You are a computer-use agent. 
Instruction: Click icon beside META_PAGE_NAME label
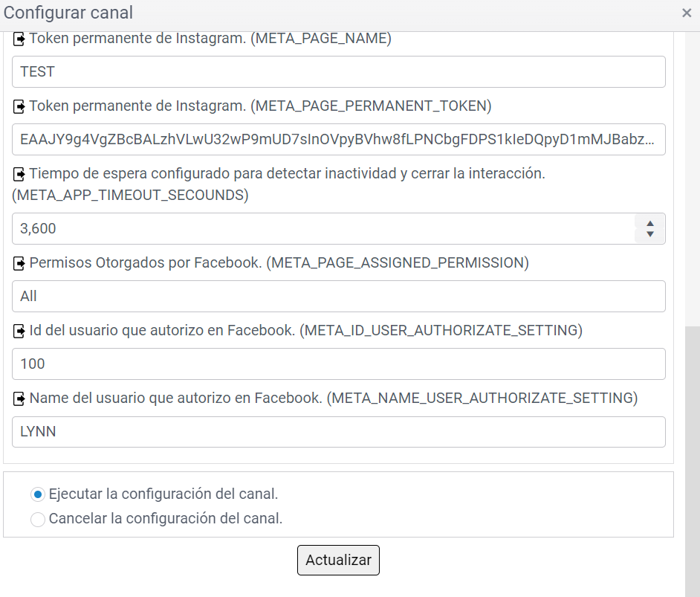(x=19, y=39)
